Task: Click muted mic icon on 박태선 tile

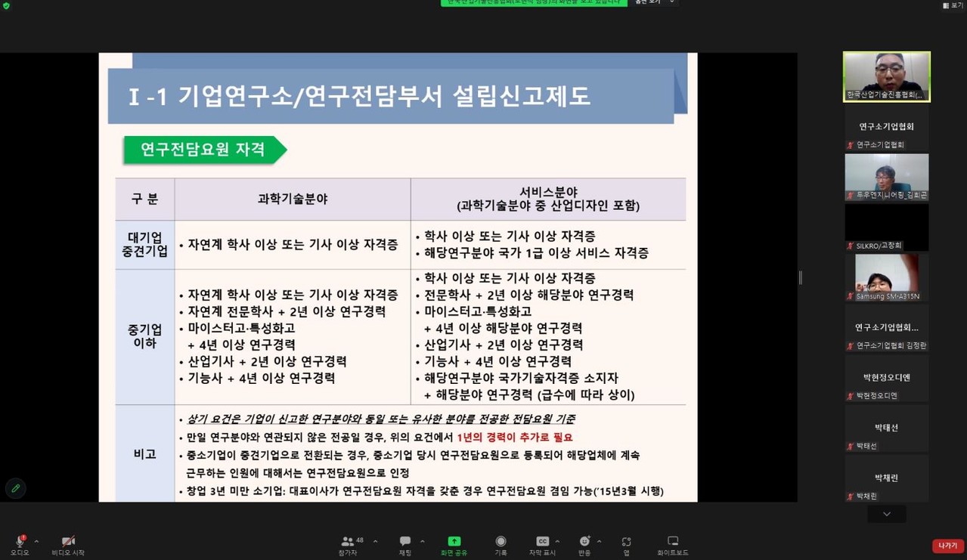Action: (850, 447)
